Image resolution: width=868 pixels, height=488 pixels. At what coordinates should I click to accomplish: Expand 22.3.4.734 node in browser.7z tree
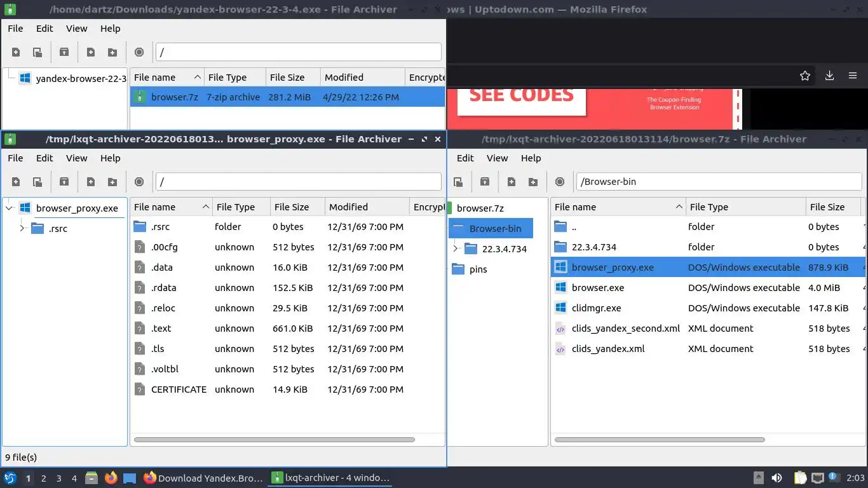456,248
